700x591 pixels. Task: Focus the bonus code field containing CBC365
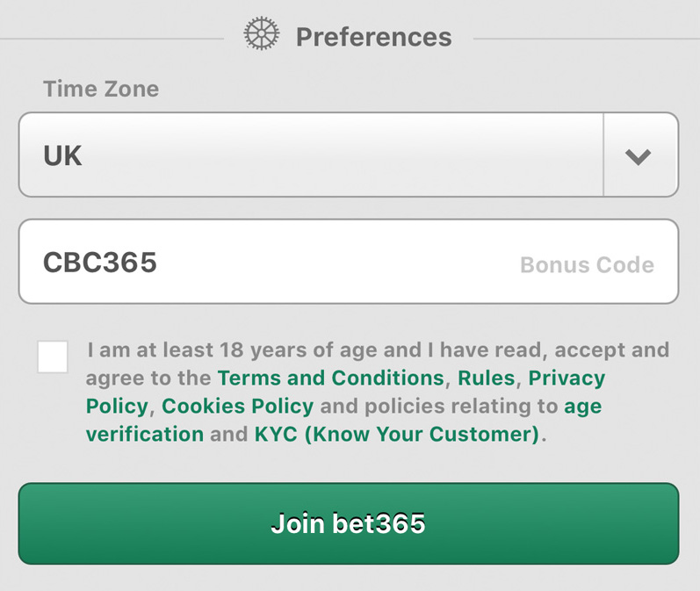263,262
